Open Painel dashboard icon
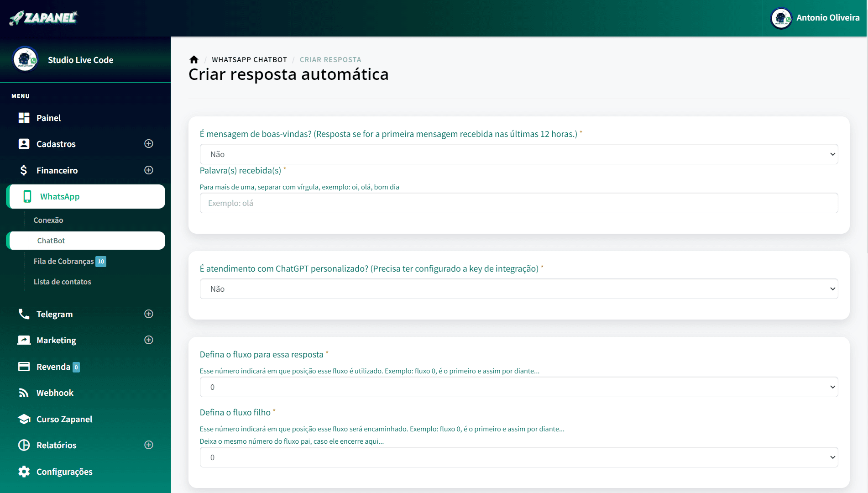The image size is (868, 493). 24,118
